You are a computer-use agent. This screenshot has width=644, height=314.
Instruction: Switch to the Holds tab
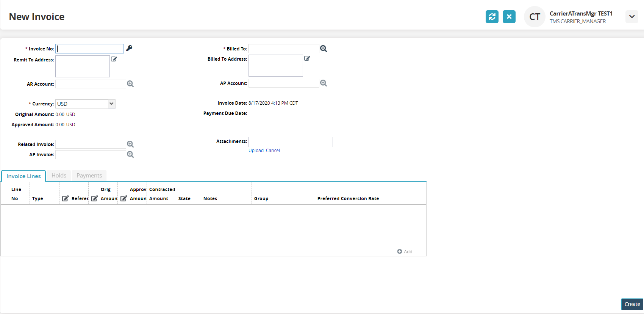(59, 176)
